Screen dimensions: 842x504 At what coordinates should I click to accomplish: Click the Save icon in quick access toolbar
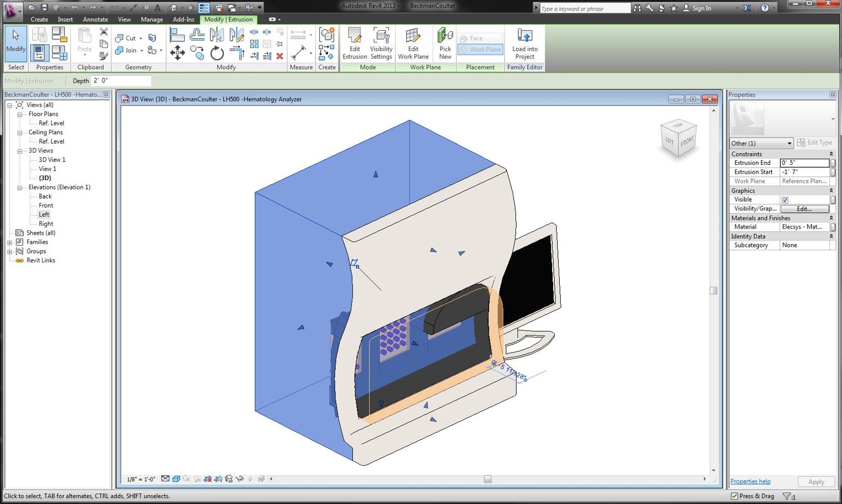pos(44,7)
